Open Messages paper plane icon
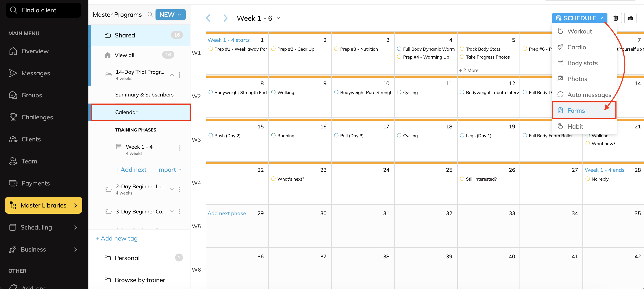644x289 pixels. click(x=13, y=73)
